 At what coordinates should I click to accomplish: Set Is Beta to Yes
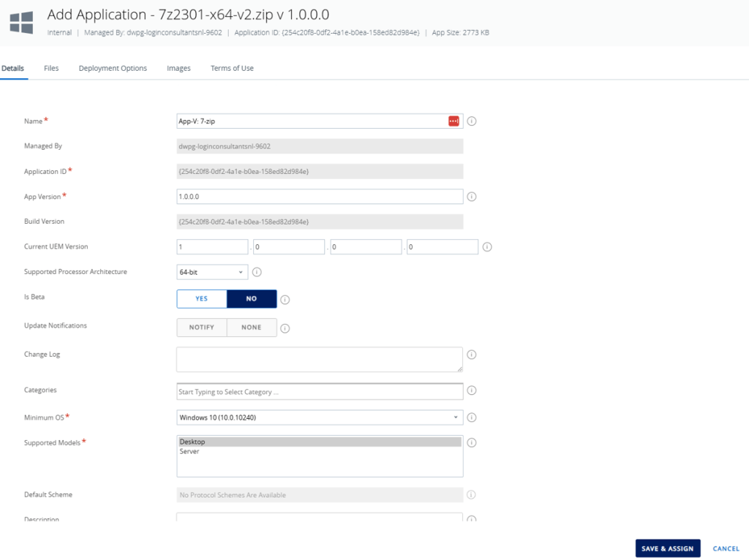click(202, 299)
